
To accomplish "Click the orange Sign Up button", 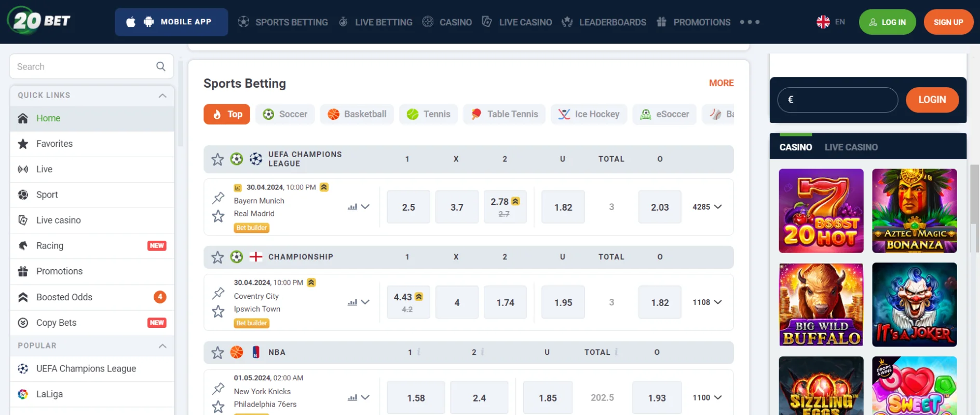I will click(948, 22).
